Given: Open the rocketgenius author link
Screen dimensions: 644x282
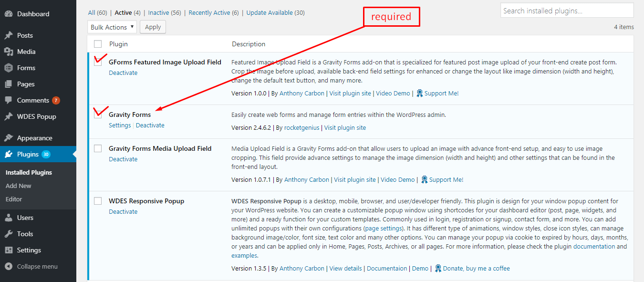Looking at the screenshot, I should coord(302,128).
